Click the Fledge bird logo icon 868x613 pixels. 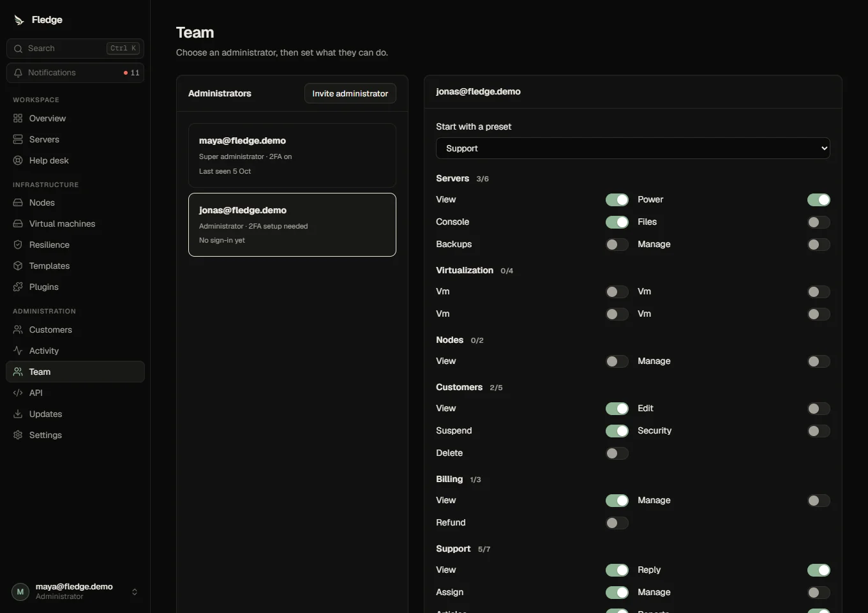19,20
